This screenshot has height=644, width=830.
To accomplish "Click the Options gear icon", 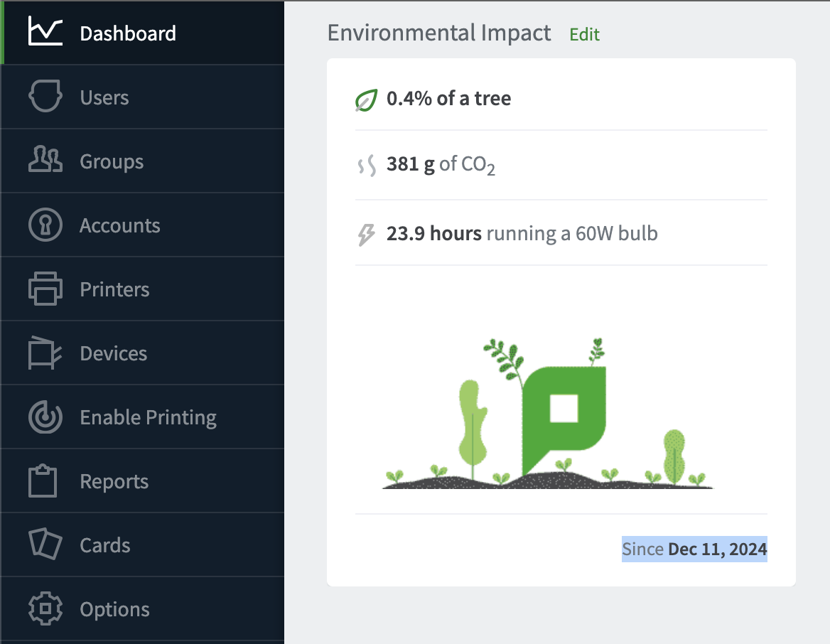I will click(45, 609).
